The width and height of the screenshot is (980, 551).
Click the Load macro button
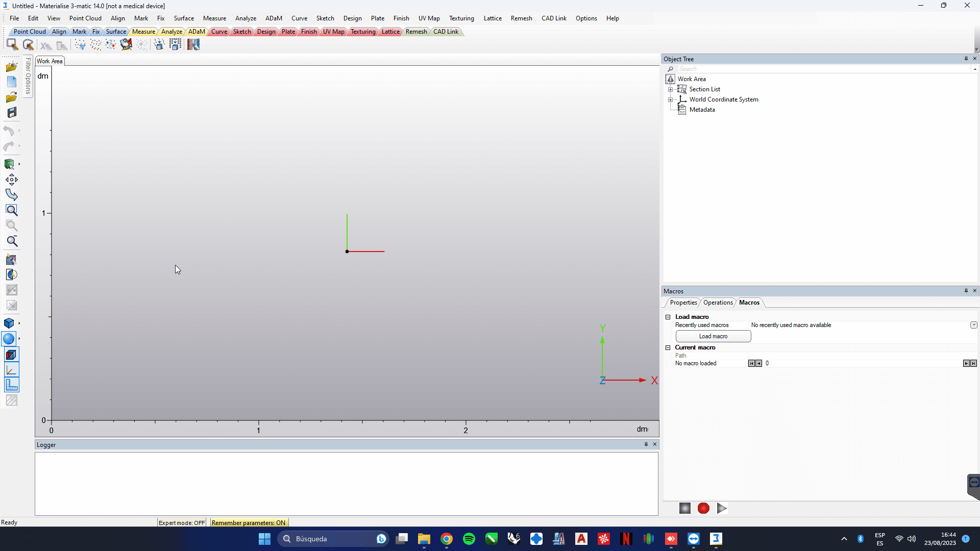[713, 336]
